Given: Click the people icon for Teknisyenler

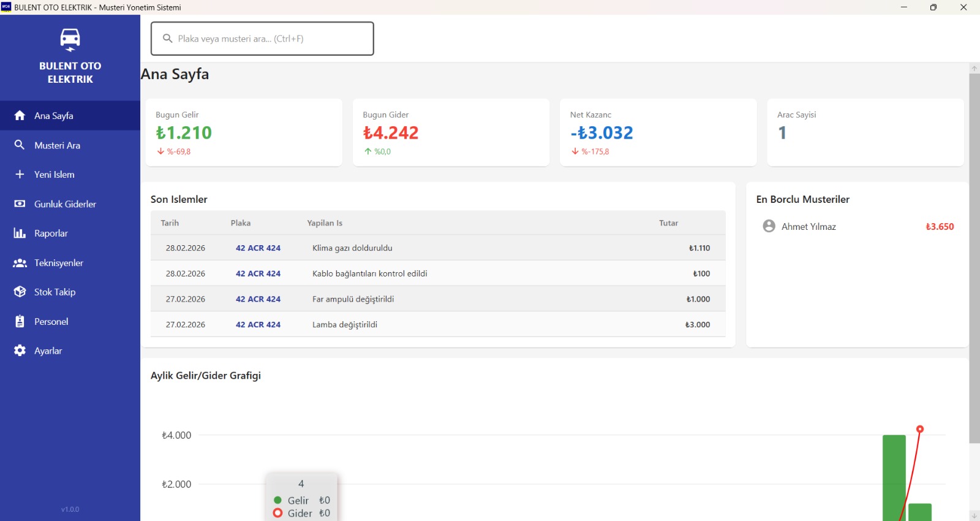Looking at the screenshot, I should pos(20,263).
